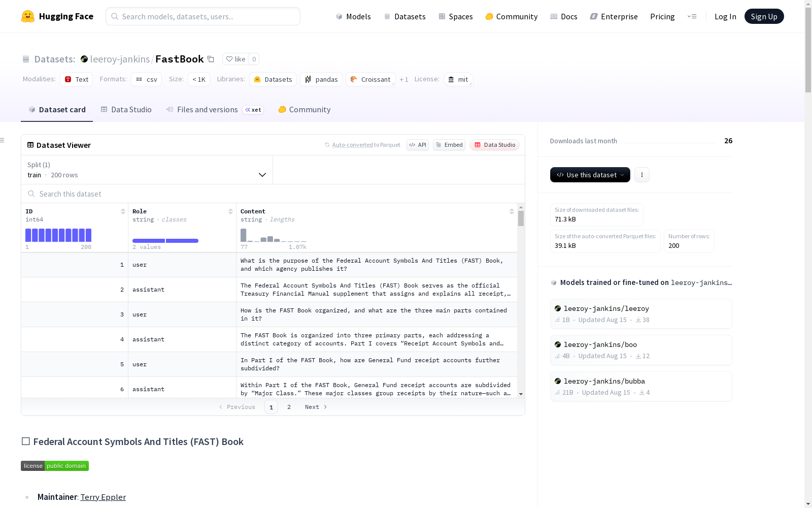The height and width of the screenshot is (508, 812).
Task: Open the dataset Community tab
Action: pyautogui.click(x=304, y=110)
